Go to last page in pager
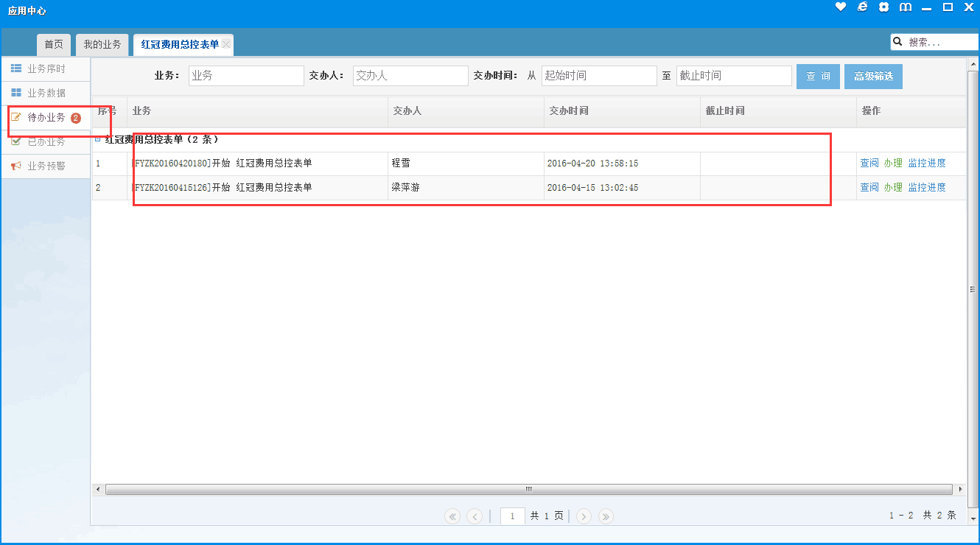980x545 pixels. click(606, 516)
